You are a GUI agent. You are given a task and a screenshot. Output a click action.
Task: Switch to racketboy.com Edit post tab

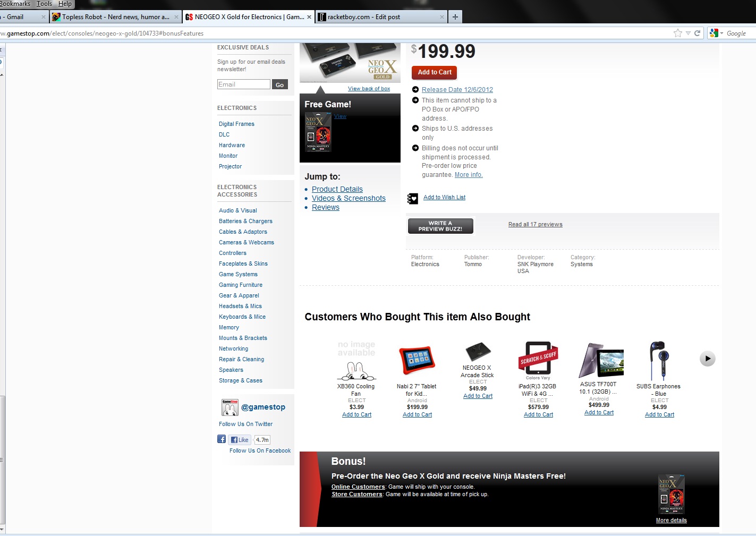click(381, 17)
